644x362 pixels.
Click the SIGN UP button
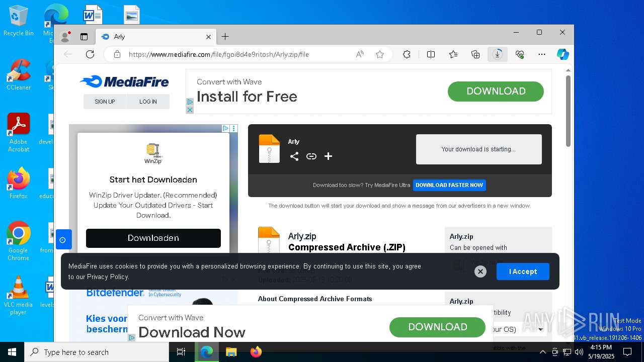point(105,102)
